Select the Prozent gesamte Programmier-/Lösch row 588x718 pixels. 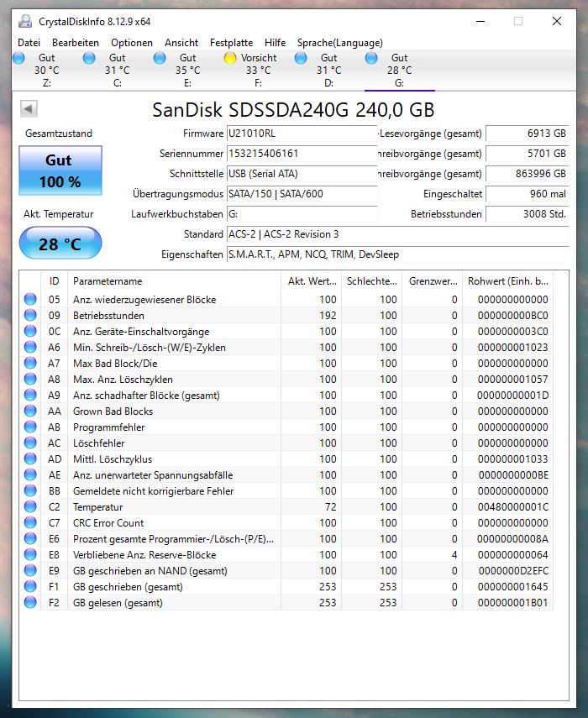point(286,538)
